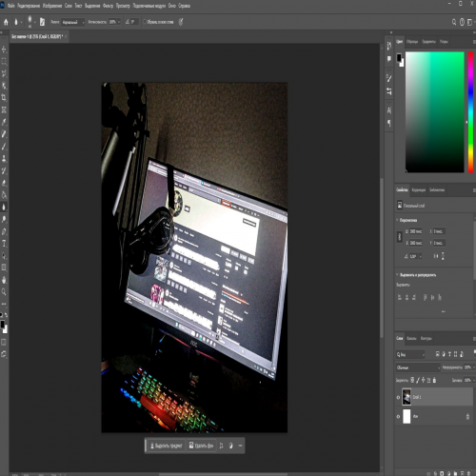This screenshot has width=476, height=476.
Task: Click the Home icon in options bar
Action: tap(6, 22)
